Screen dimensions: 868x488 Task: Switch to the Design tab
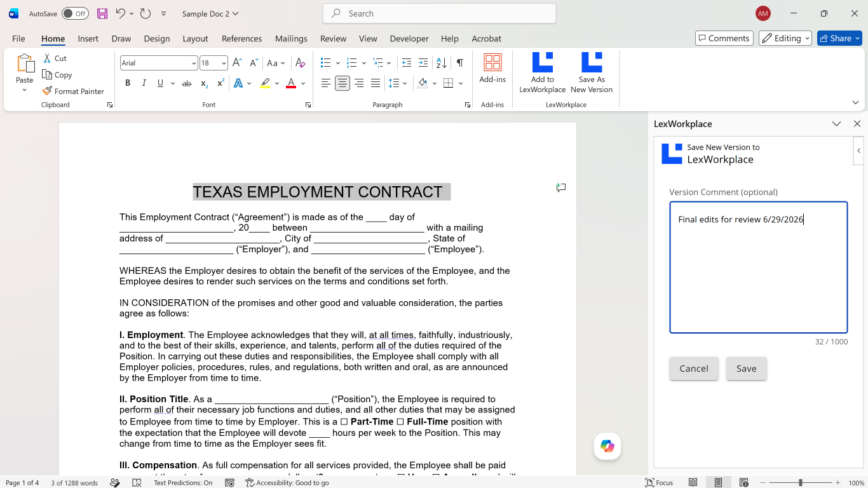[156, 39]
